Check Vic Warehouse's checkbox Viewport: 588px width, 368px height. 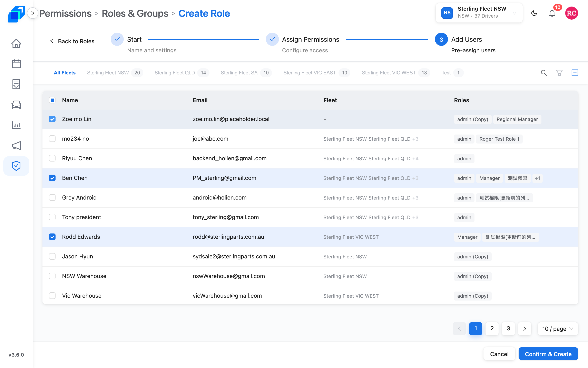point(52,296)
